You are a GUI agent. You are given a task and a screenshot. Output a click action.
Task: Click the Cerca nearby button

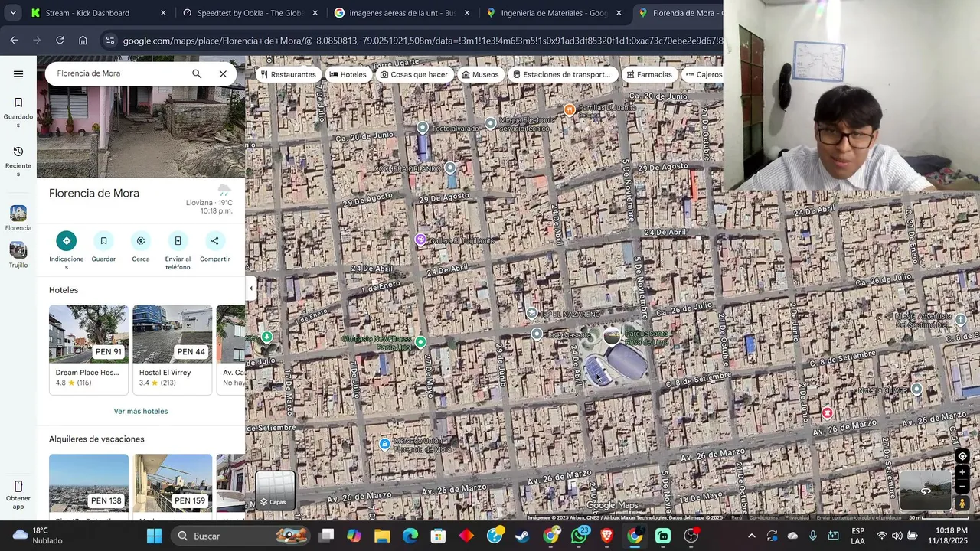click(141, 247)
